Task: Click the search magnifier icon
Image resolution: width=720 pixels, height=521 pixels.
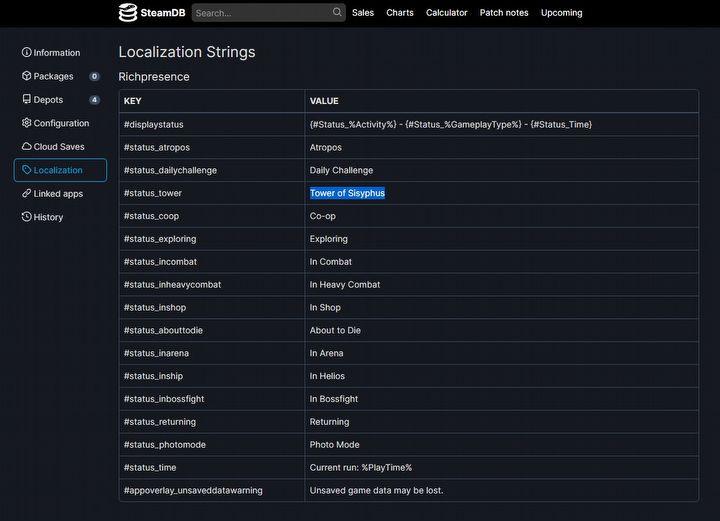Action: pyautogui.click(x=337, y=13)
